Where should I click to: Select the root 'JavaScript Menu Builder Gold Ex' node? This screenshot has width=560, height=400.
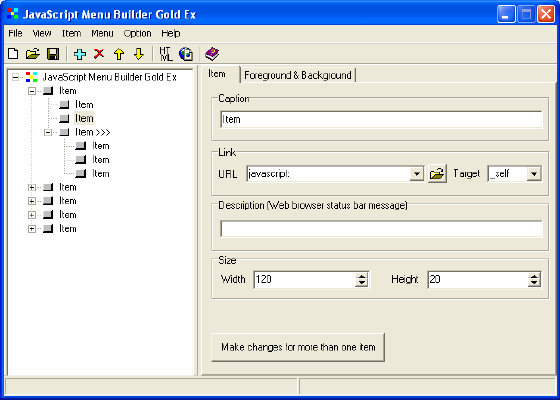(109, 77)
